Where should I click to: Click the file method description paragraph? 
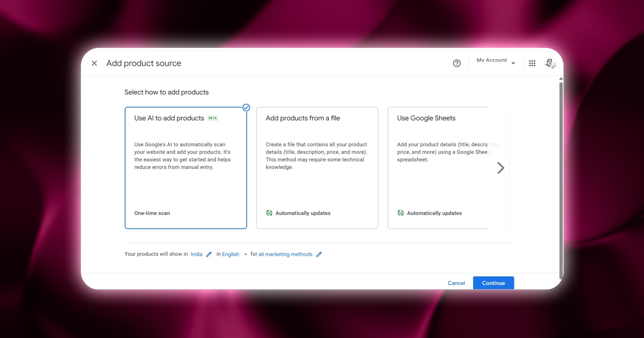pyautogui.click(x=316, y=156)
